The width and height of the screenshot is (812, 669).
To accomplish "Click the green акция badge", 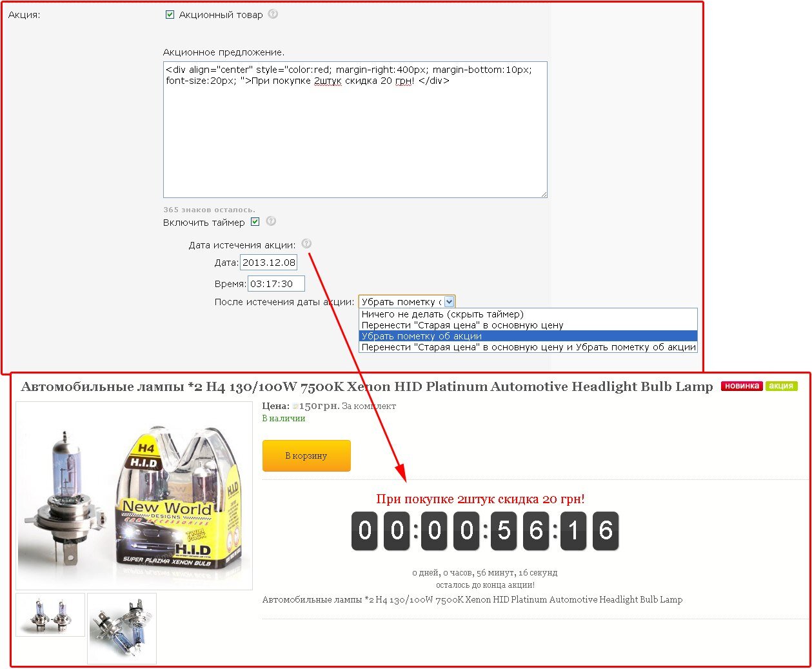I will (x=781, y=386).
